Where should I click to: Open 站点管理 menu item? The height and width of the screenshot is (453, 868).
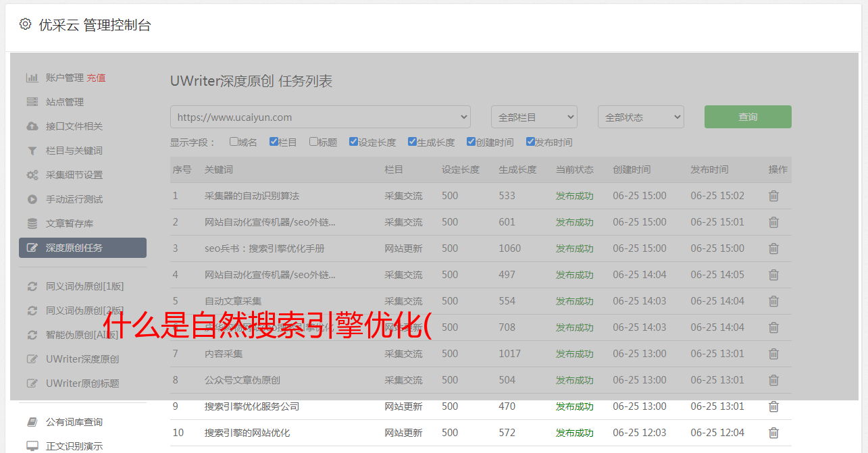(x=65, y=102)
